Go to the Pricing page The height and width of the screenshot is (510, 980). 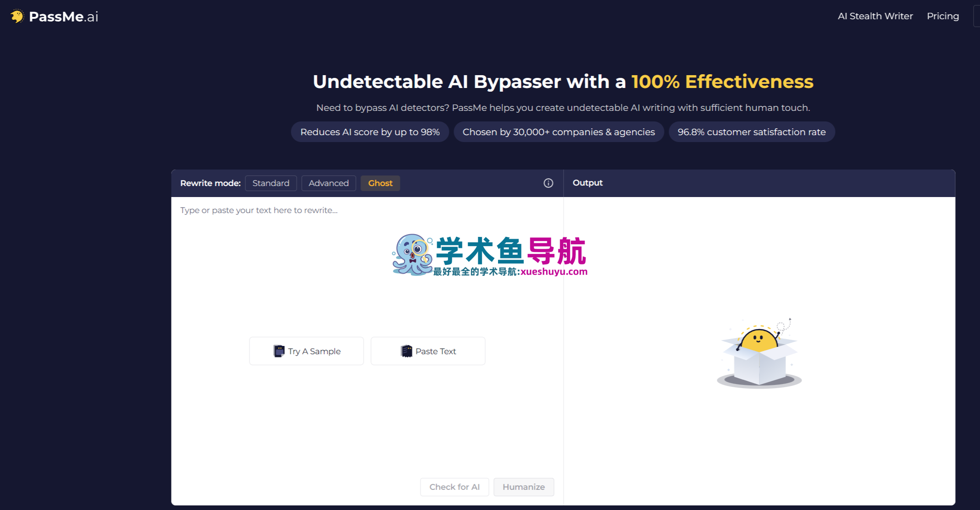943,16
